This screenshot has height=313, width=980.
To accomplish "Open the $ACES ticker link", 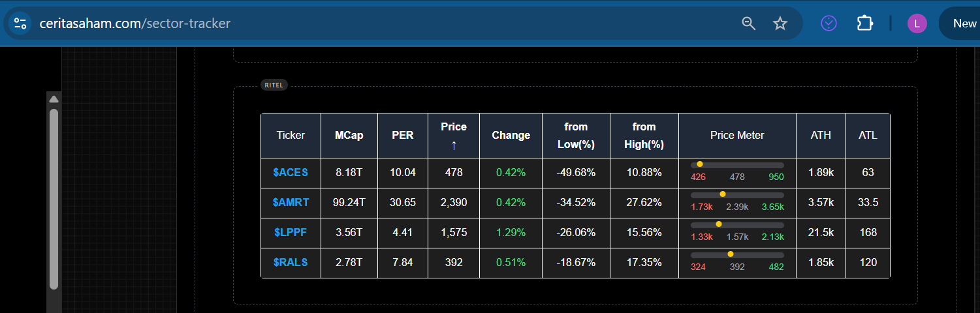I will [291, 173].
